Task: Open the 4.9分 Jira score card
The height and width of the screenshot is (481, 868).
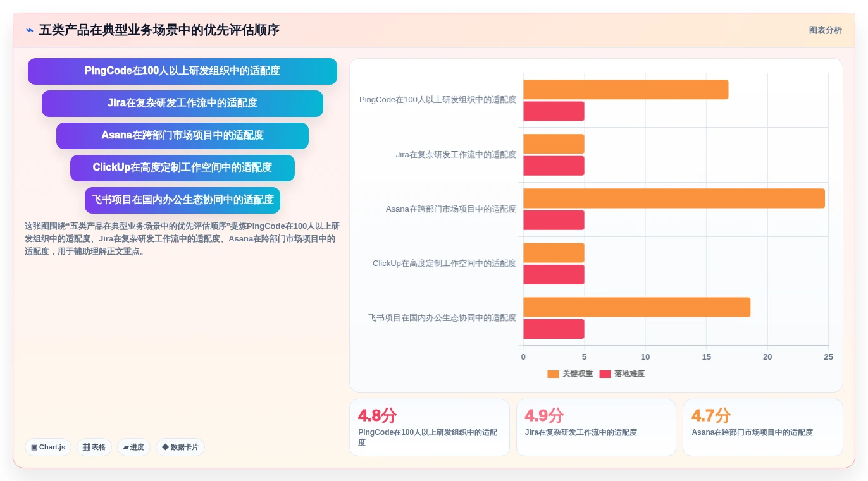Action: [596, 427]
